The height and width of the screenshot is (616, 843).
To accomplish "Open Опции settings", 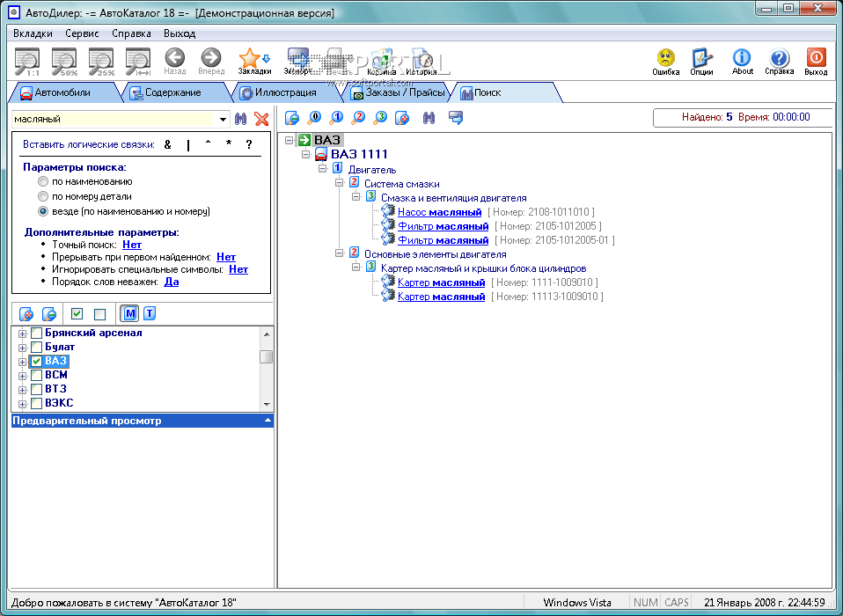I will pyautogui.click(x=701, y=62).
